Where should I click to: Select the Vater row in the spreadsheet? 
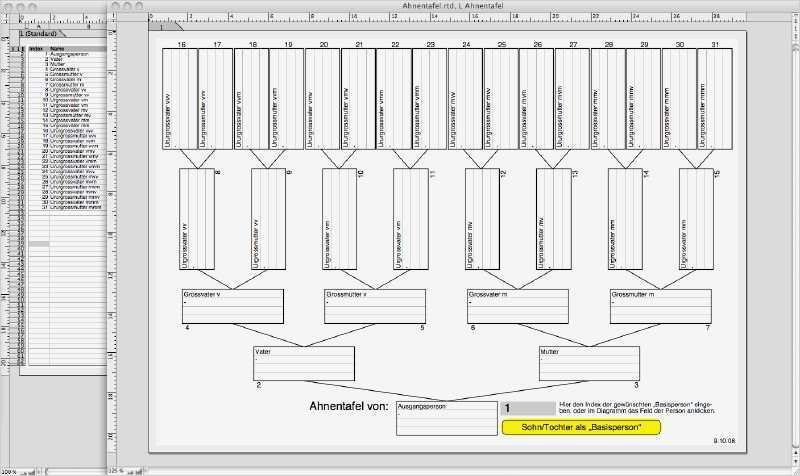[x=67, y=59]
